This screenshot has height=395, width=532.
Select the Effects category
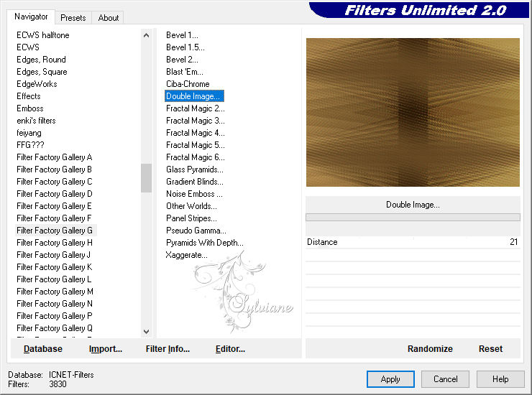(29, 96)
